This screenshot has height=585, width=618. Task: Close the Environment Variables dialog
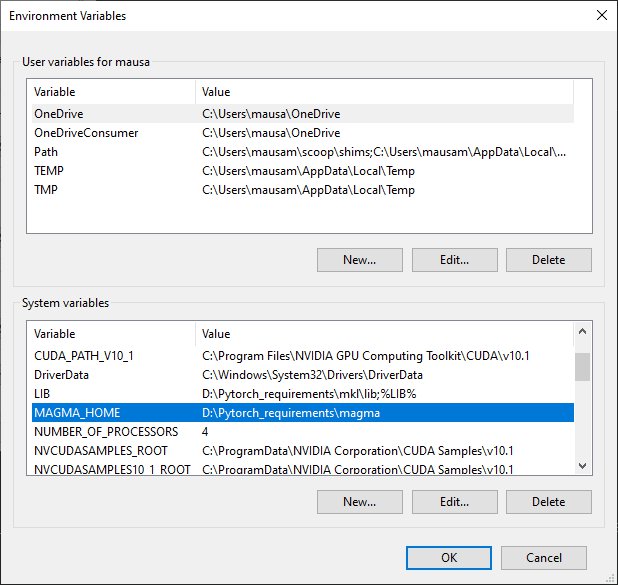(x=600, y=15)
